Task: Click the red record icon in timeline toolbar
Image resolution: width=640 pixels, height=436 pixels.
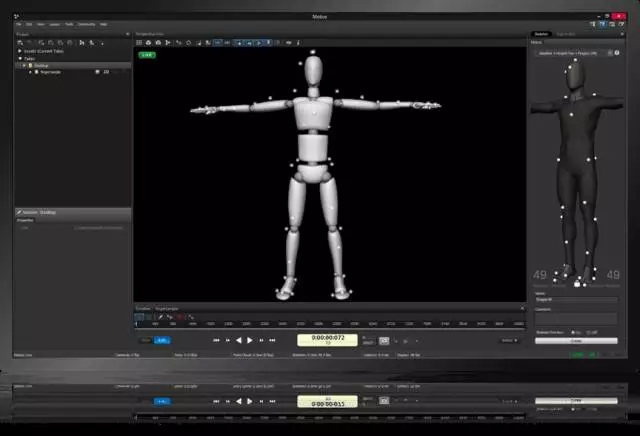Action: 180,317
